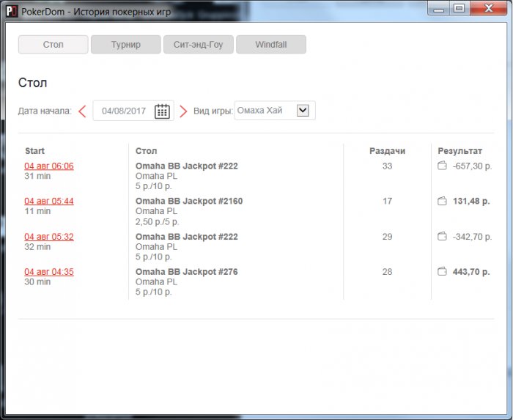Click wallet icon beside -342,70 р. result
This screenshot has height=420, width=513.
pos(442,236)
